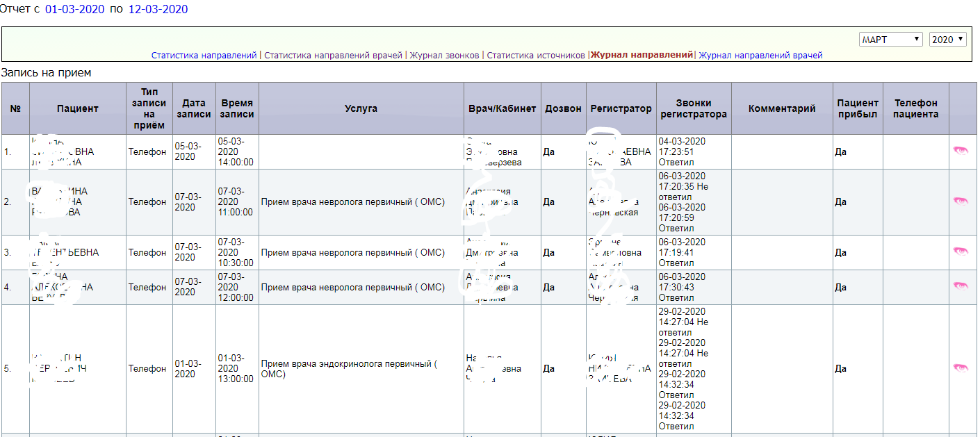This screenshot has width=980, height=437.
Task: Click the Пациент column header
Action: point(78,109)
